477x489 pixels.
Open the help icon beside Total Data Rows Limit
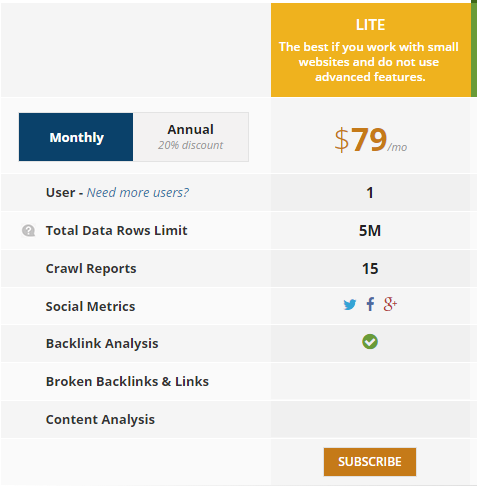click(29, 231)
